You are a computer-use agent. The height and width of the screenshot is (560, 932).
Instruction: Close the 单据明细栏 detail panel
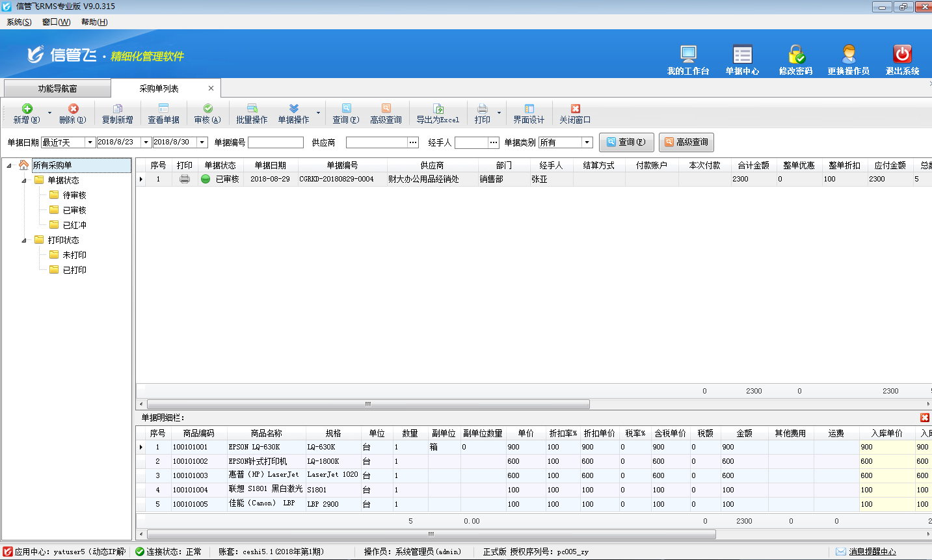[924, 418]
